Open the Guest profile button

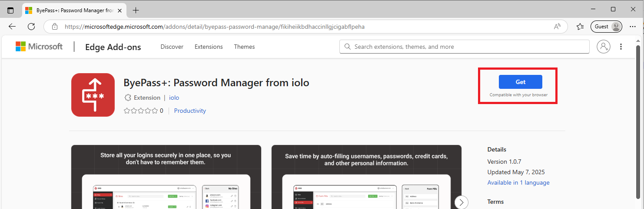click(606, 27)
